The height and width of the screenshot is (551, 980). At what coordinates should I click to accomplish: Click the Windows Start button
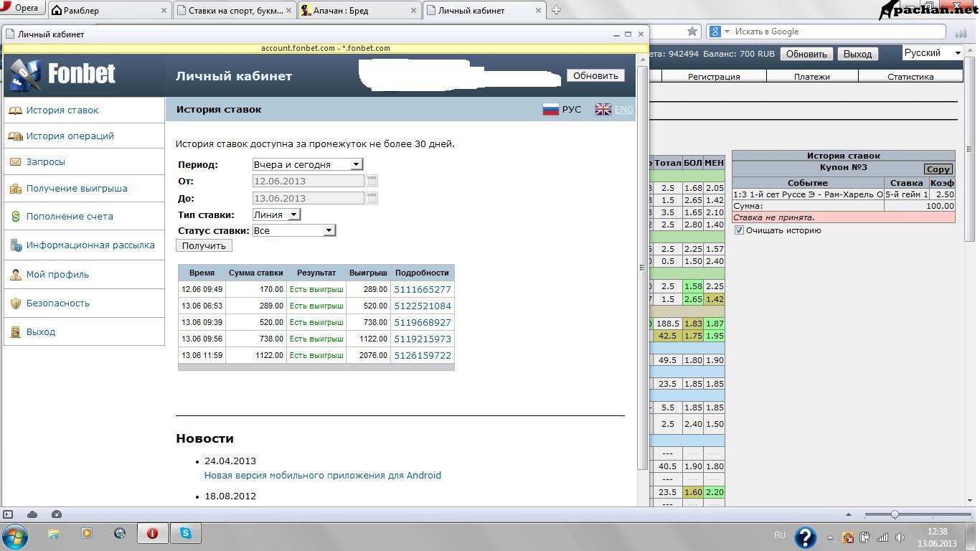(14, 534)
